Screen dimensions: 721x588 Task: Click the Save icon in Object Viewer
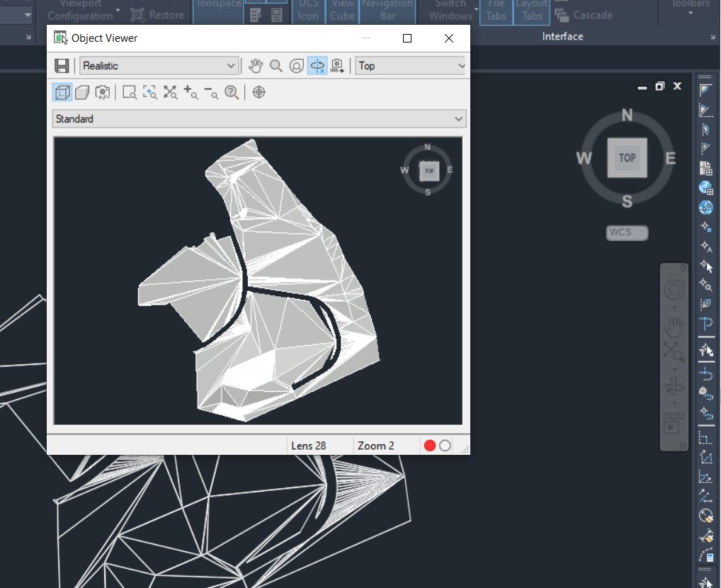coord(62,65)
